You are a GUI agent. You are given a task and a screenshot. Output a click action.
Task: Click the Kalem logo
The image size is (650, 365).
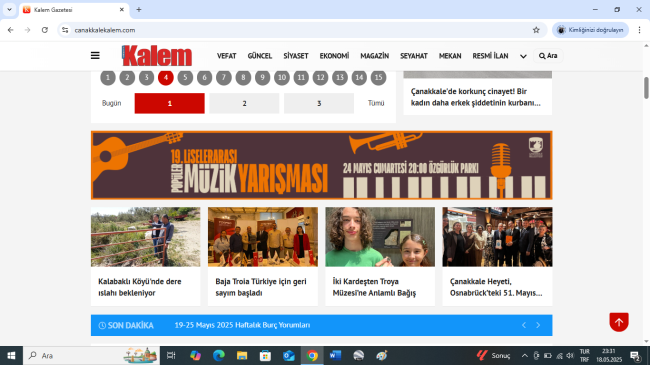click(x=157, y=56)
